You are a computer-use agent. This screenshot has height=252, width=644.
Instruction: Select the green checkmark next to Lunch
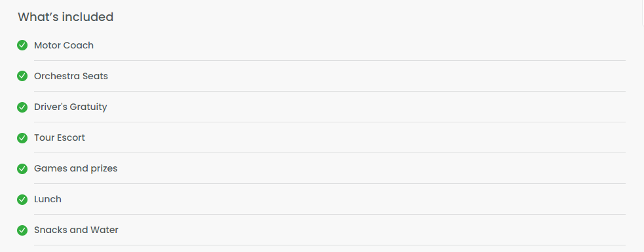click(x=22, y=199)
